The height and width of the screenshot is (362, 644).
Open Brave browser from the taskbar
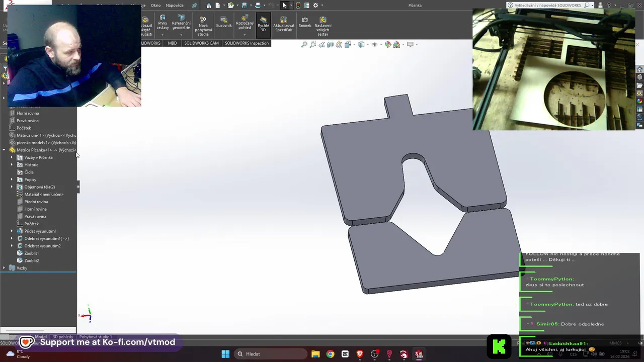360,354
